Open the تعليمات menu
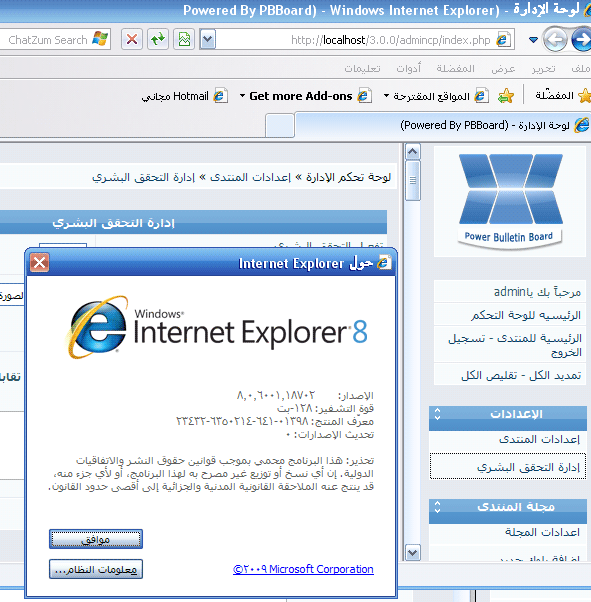This screenshot has width=591, height=602. (x=362, y=69)
